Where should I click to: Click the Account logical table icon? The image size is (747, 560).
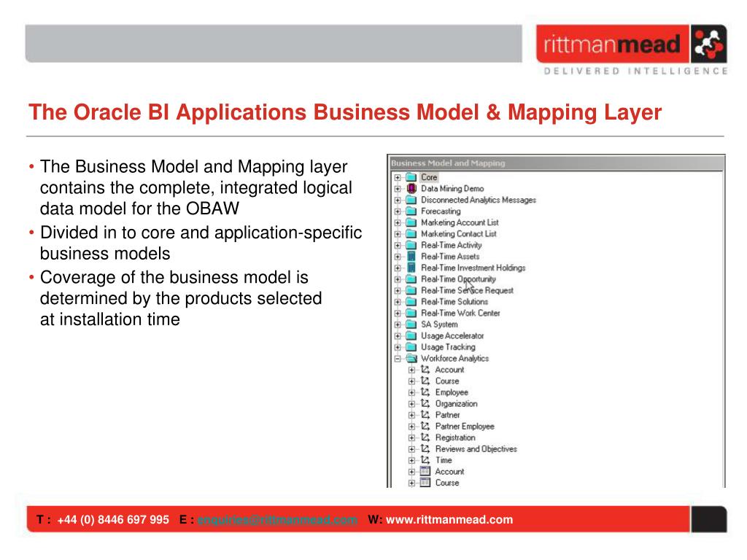(426, 472)
